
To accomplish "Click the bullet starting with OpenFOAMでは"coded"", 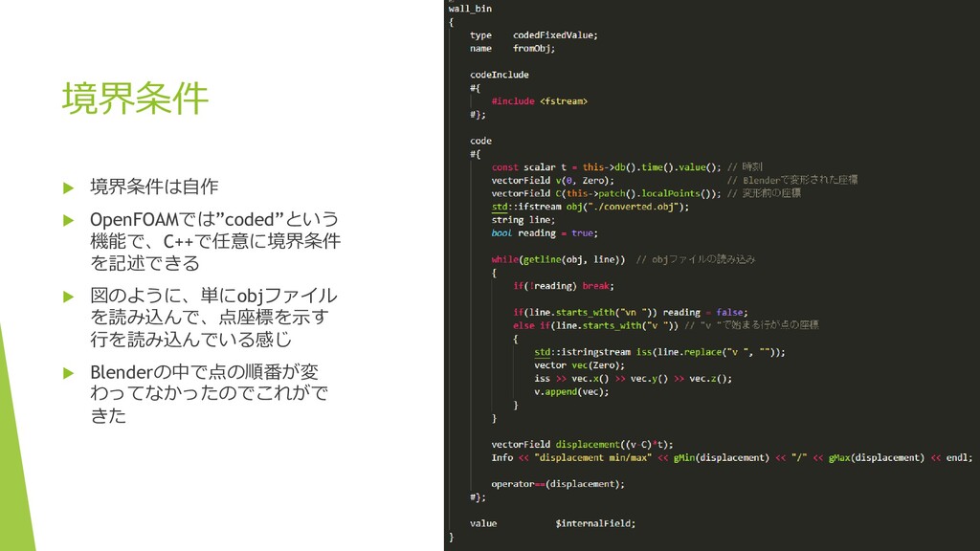I will (x=215, y=241).
